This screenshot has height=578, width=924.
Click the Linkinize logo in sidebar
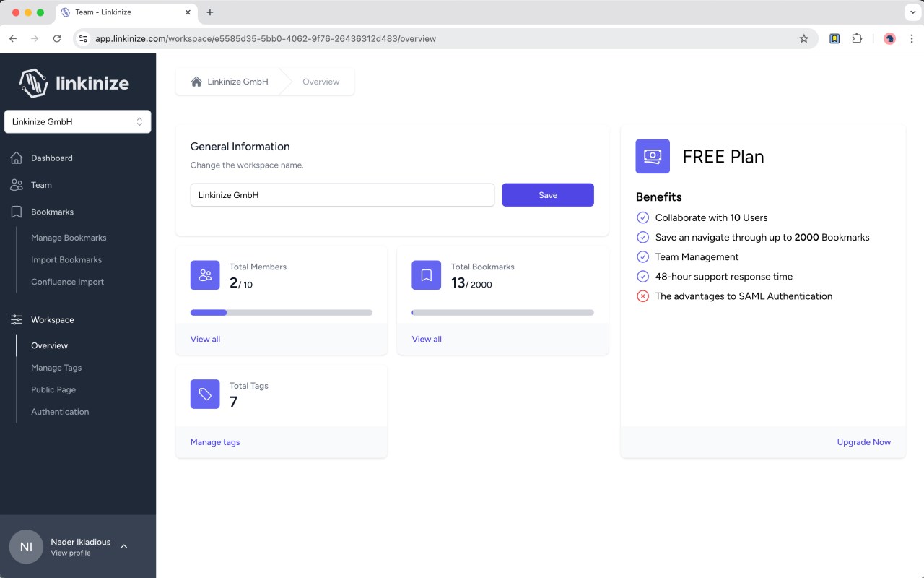pos(74,83)
